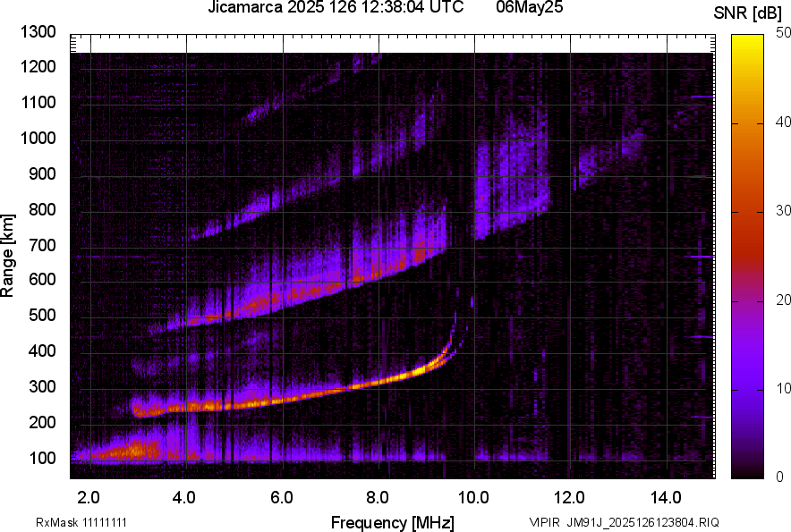The width and height of the screenshot is (791, 532).
Task: Click the frequency tick label 12.0
Action: click(570, 498)
